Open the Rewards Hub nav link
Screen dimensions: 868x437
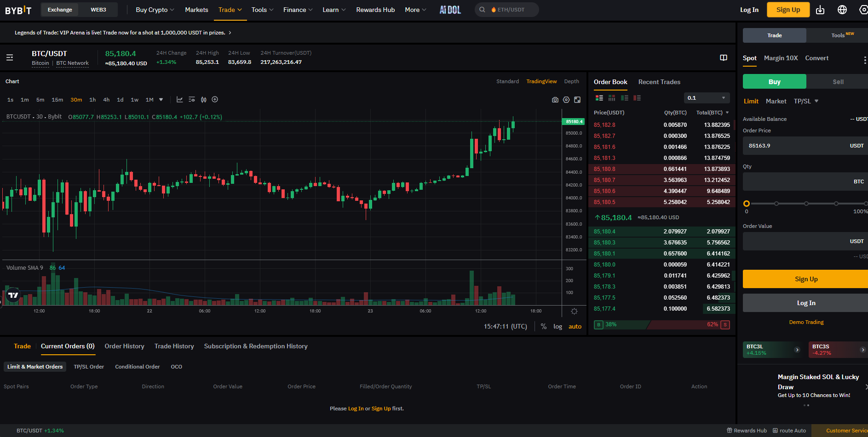point(375,10)
